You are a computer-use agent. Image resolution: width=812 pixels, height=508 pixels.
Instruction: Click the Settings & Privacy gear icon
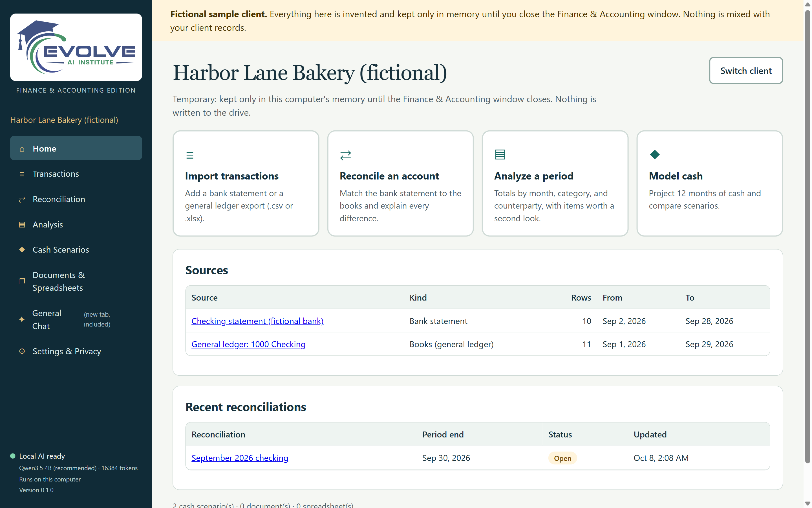[x=22, y=351]
